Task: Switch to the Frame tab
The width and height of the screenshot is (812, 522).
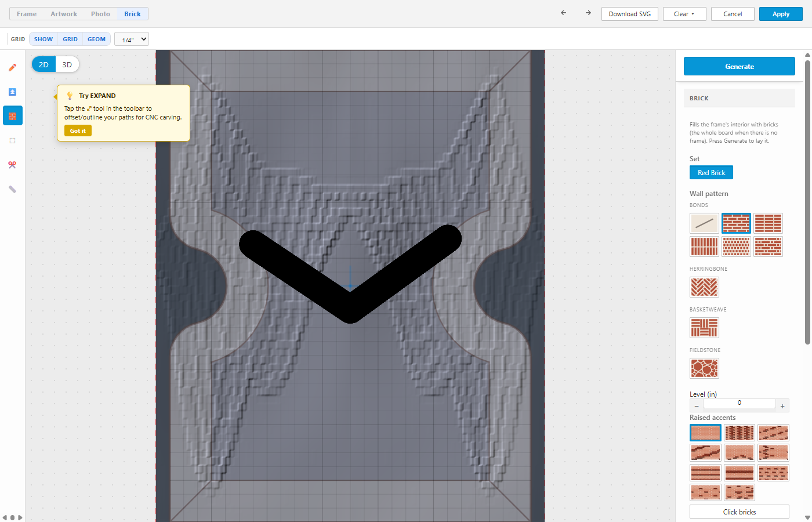Action: pyautogui.click(x=27, y=14)
